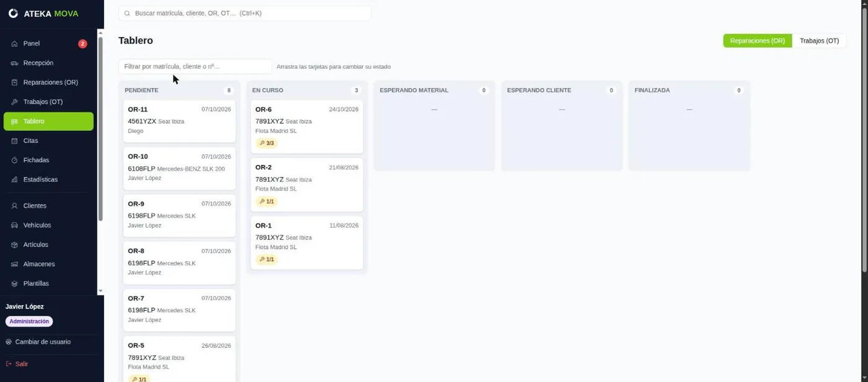Click the 1/1 jobs badge on OR-2
The height and width of the screenshot is (382, 868).
(267, 202)
